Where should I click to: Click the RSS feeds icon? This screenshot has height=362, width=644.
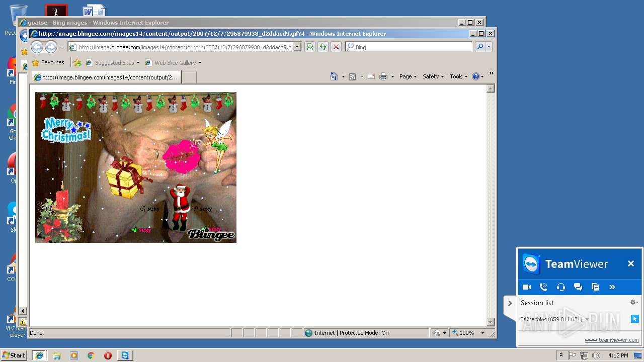(x=352, y=76)
